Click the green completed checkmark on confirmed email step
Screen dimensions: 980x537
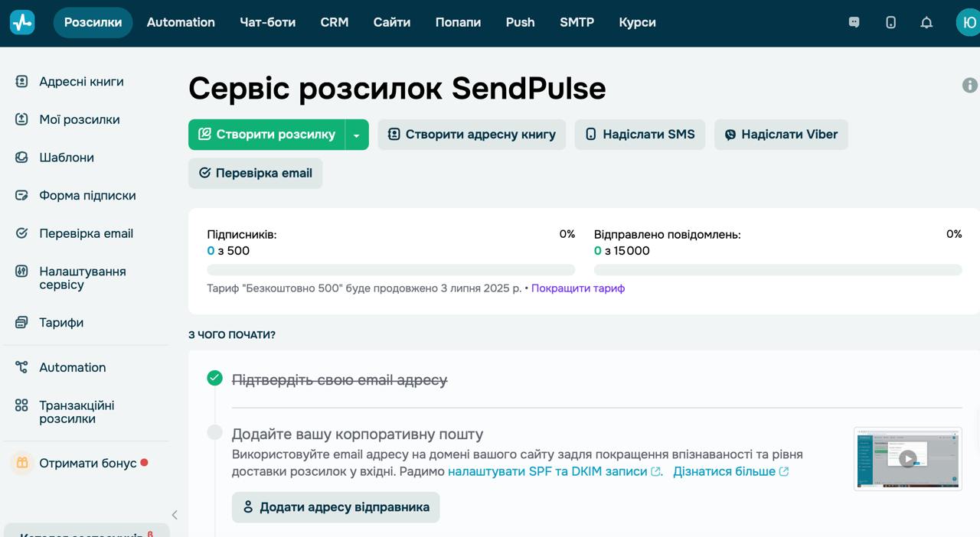tap(214, 378)
